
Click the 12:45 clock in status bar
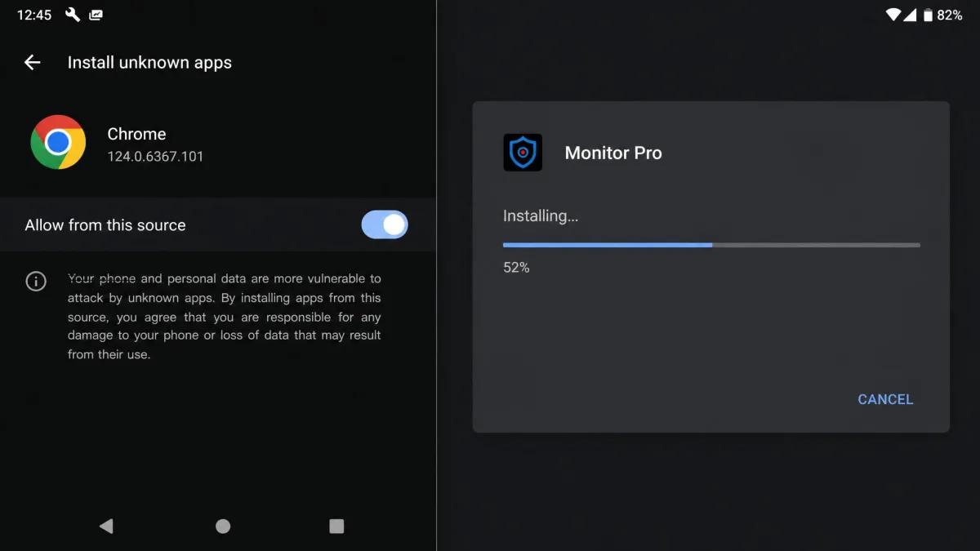[x=34, y=15]
